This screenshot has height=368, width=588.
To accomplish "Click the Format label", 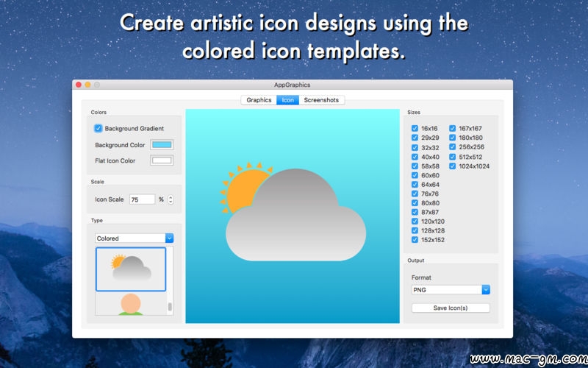I will click(x=421, y=277).
